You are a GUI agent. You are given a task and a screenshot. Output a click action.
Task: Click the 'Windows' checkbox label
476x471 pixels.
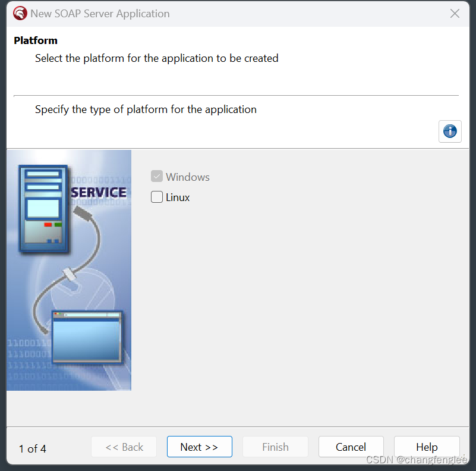(188, 177)
